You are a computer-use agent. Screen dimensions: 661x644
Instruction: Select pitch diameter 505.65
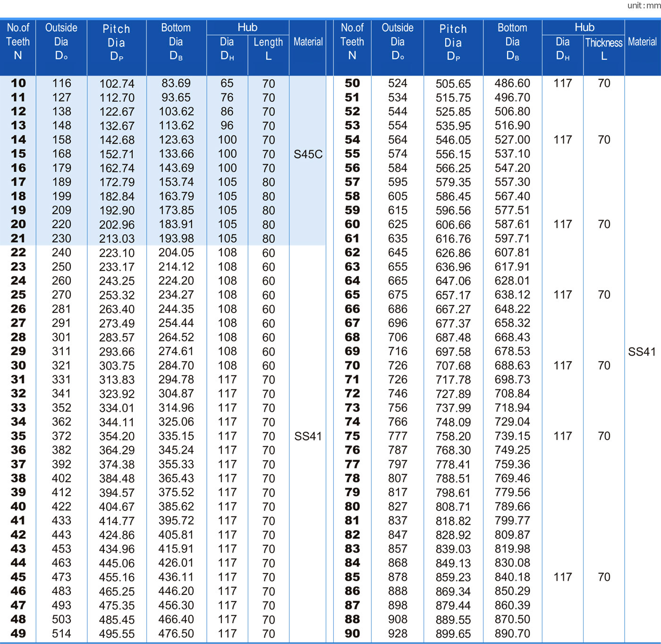point(453,84)
